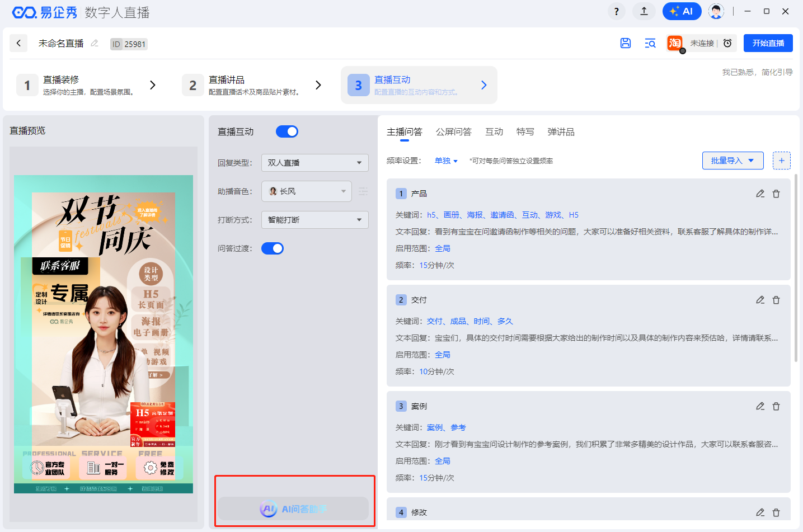The image size is (803, 532).
Task: Click the live preview thumbnail image
Action: click(104, 335)
